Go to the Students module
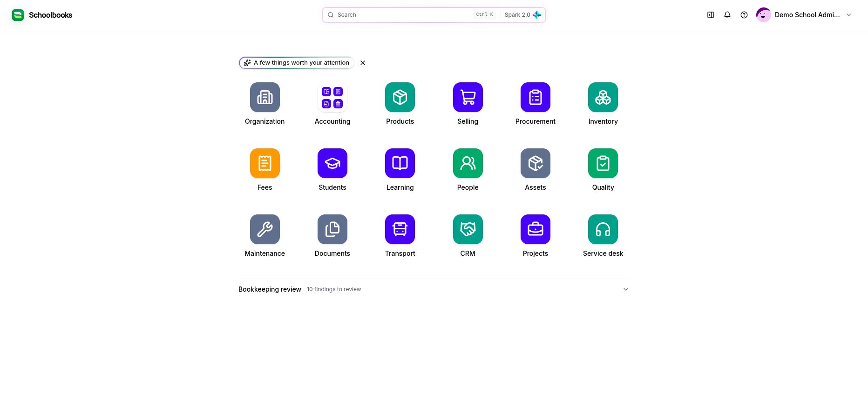Image resolution: width=868 pixels, height=400 pixels. (332, 163)
